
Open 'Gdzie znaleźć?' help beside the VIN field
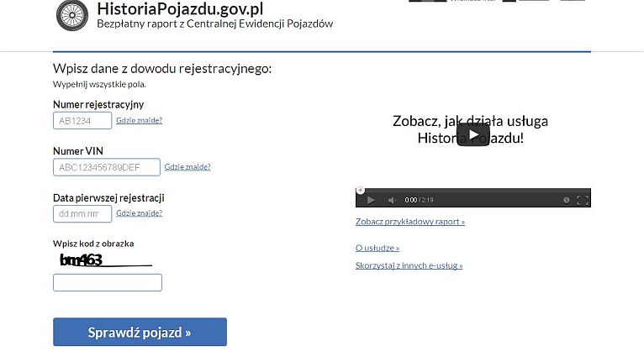coord(187,167)
